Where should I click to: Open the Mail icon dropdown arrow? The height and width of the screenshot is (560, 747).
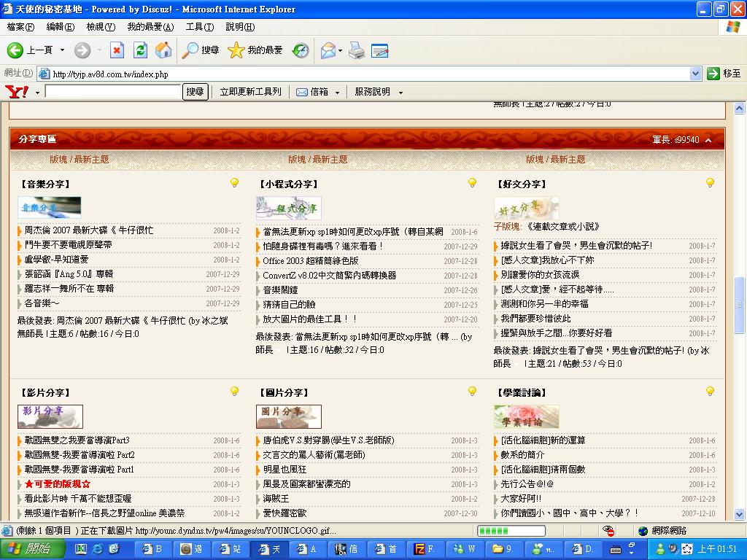pyautogui.click(x=340, y=50)
